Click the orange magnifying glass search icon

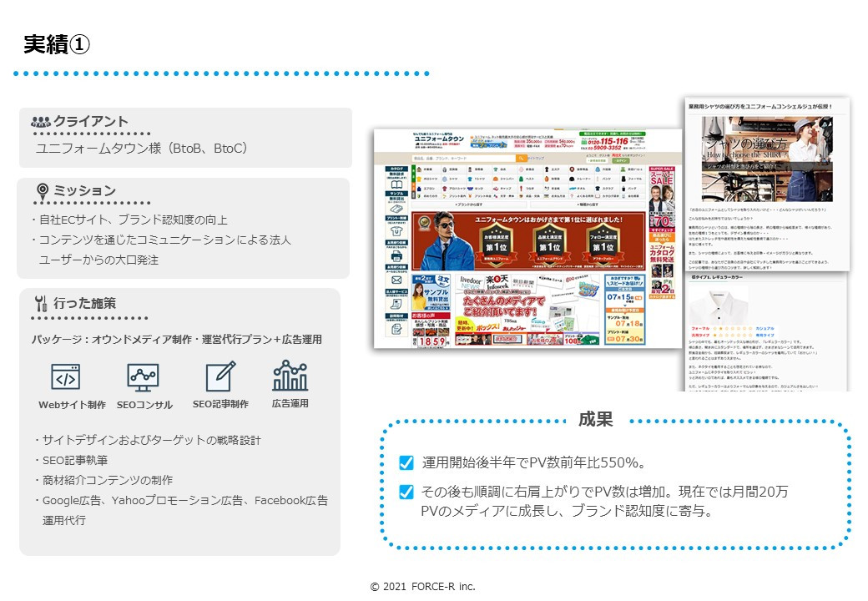[520, 158]
